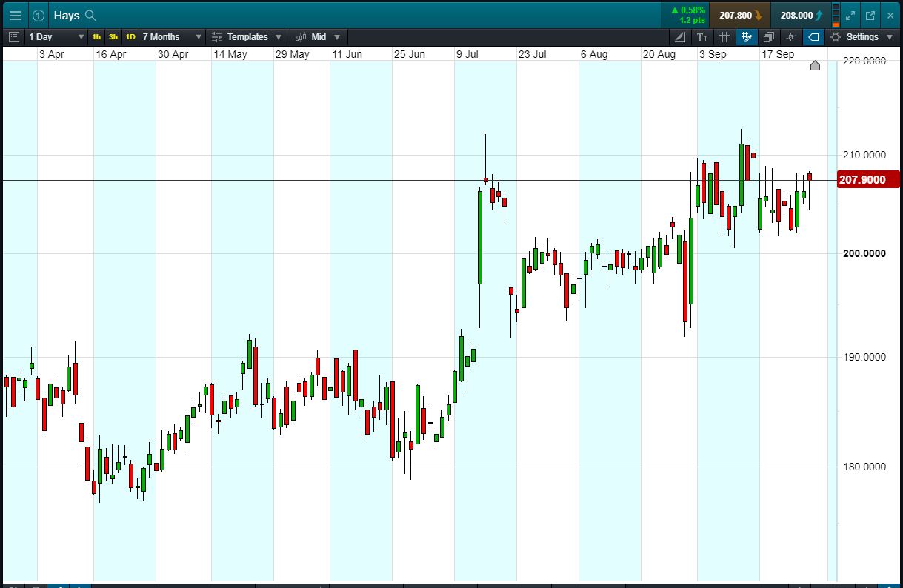Click the Settings gear icon
This screenshot has height=588, width=903.
click(836, 37)
